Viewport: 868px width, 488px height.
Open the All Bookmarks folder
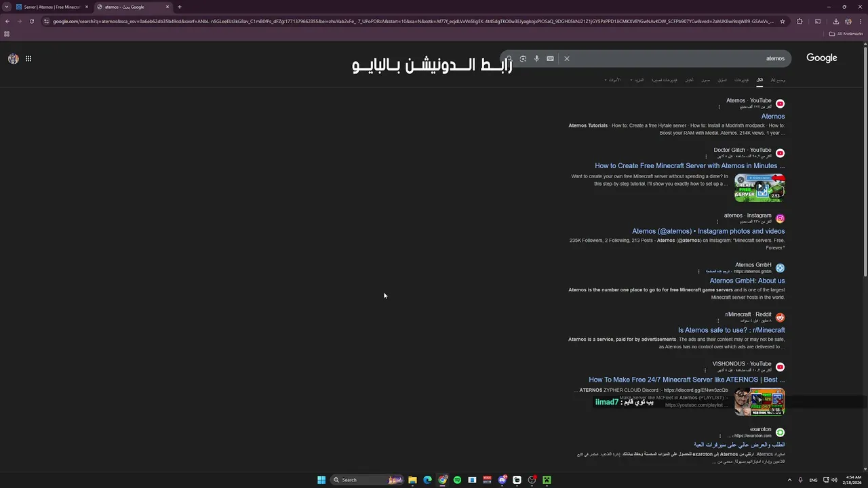(x=846, y=34)
